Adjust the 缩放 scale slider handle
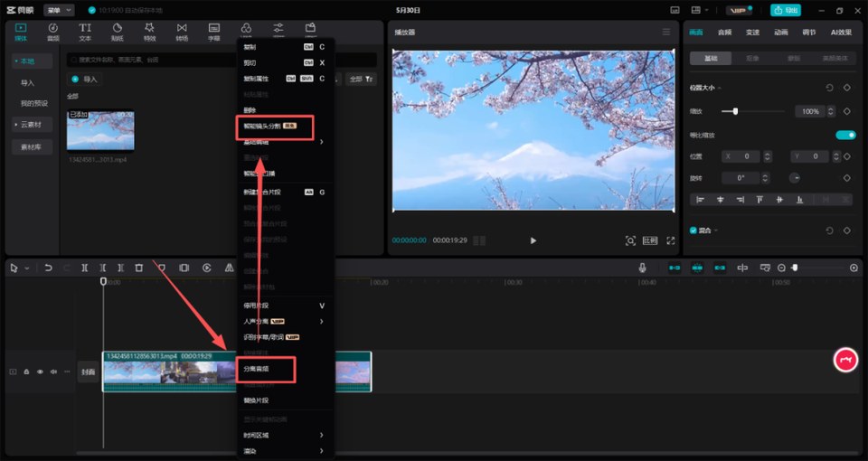868x461 pixels. [735, 111]
